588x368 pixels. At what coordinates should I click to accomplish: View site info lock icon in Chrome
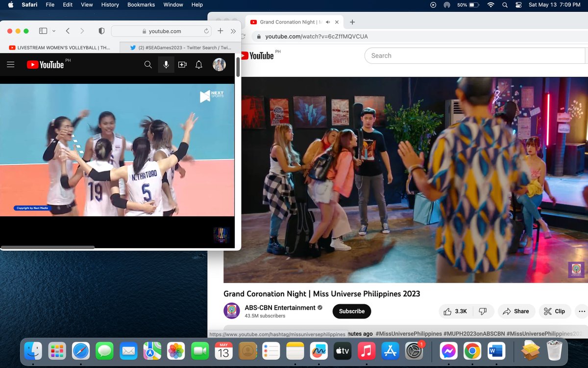[258, 36]
